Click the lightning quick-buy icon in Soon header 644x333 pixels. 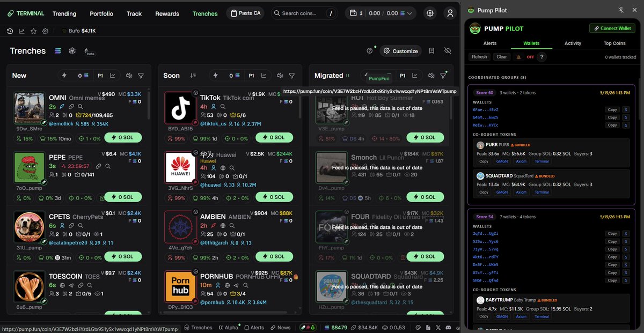216,76
